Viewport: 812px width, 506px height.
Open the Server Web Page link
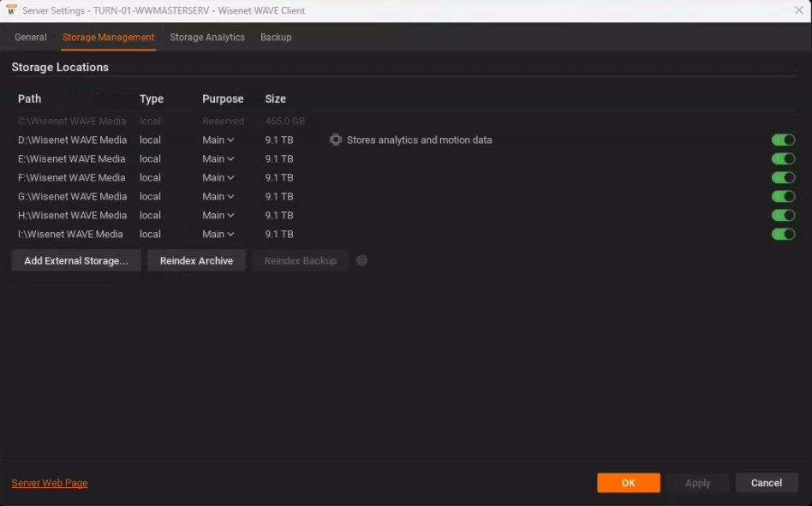click(50, 483)
